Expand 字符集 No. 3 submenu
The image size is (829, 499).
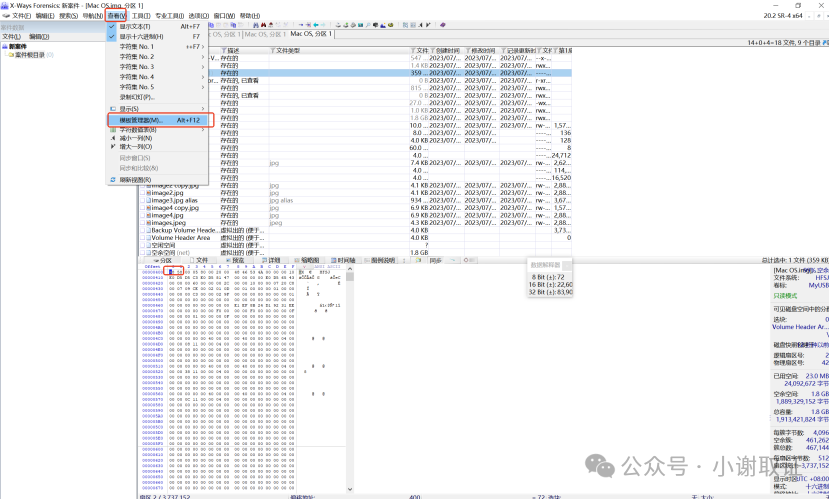(157, 67)
